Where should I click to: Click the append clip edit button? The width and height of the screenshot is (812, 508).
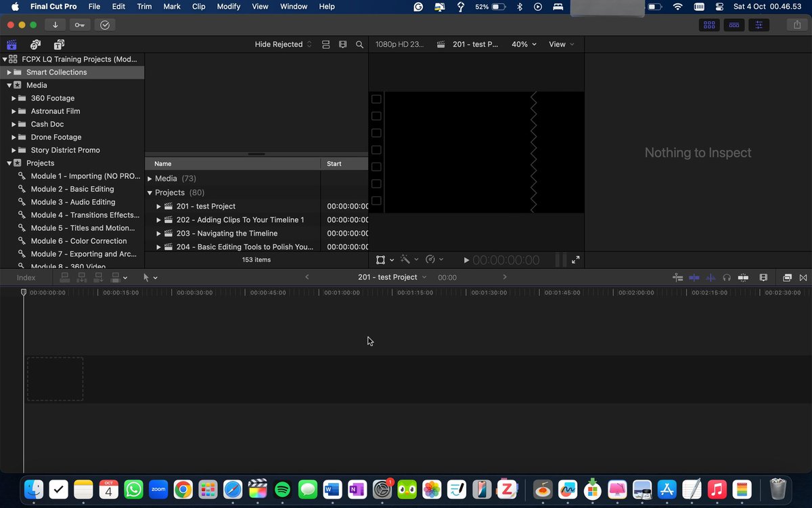tap(99, 277)
